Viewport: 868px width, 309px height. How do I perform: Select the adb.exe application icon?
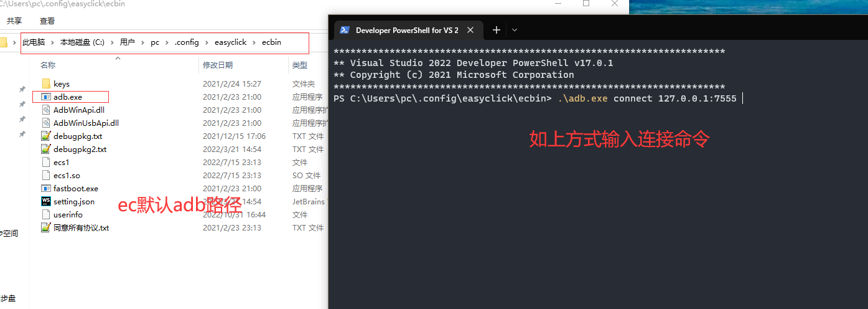click(46, 97)
